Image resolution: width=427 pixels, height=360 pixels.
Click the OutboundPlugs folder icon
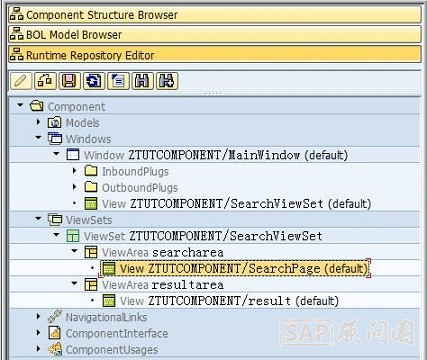[x=91, y=187]
